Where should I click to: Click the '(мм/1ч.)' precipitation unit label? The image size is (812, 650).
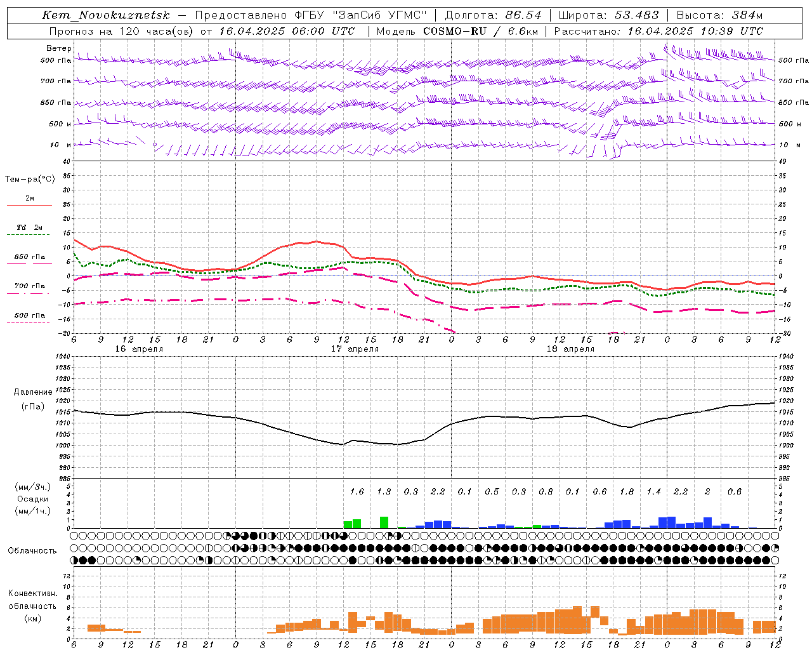click(x=32, y=511)
